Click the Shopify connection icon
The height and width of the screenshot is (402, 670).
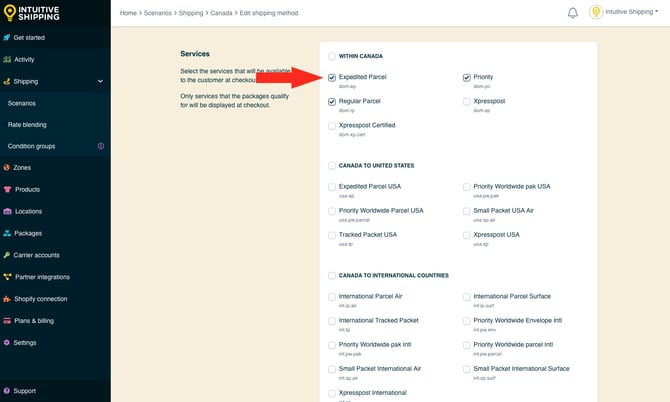[7, 299]
